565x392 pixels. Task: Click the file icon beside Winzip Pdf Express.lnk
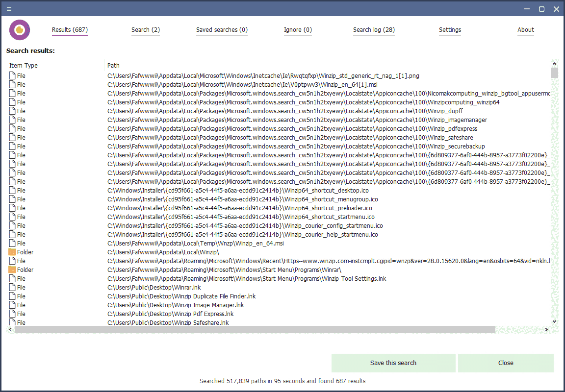click(11, 314)
